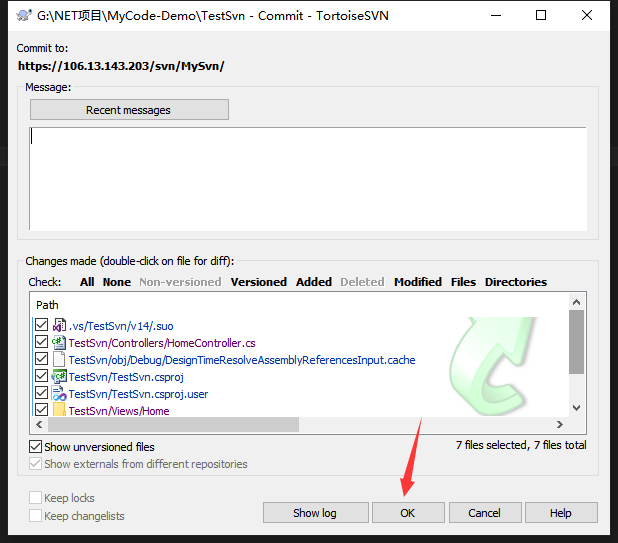Toggle the Keep locks checkbox
Image resolution: width=618 pixels, height=543 pixels.
click(35, 498)
